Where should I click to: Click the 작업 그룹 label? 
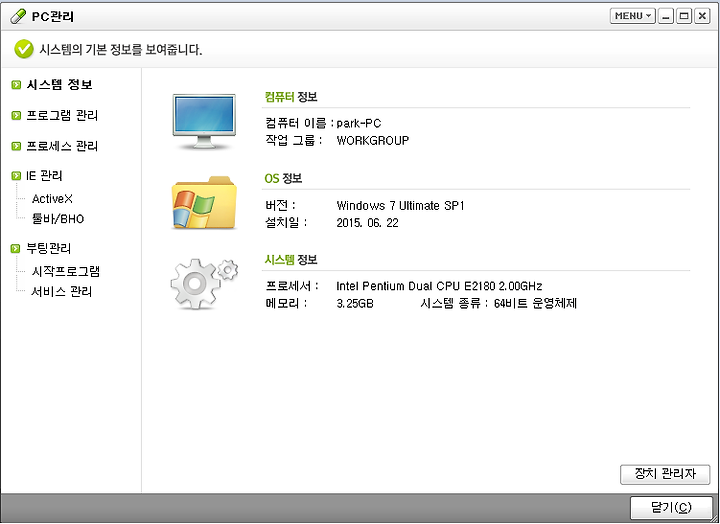pos(294,141)
